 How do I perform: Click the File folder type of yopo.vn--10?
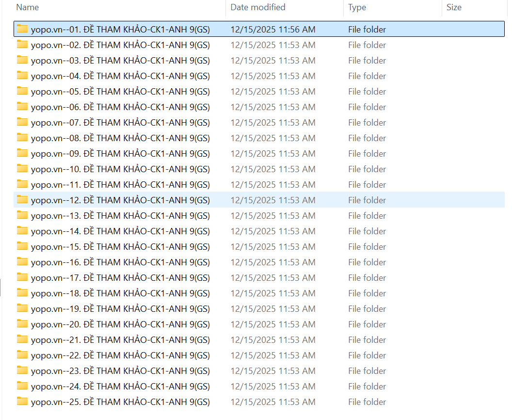point(367,169)
